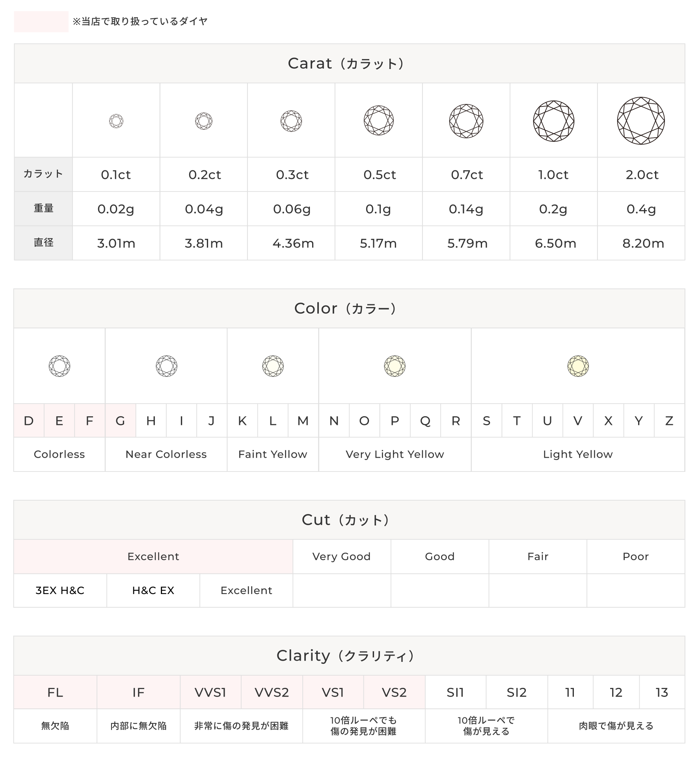700x773 pixels.
Task: Click the 0.3ct diamond illustration
Action: (x=291, y=121)
